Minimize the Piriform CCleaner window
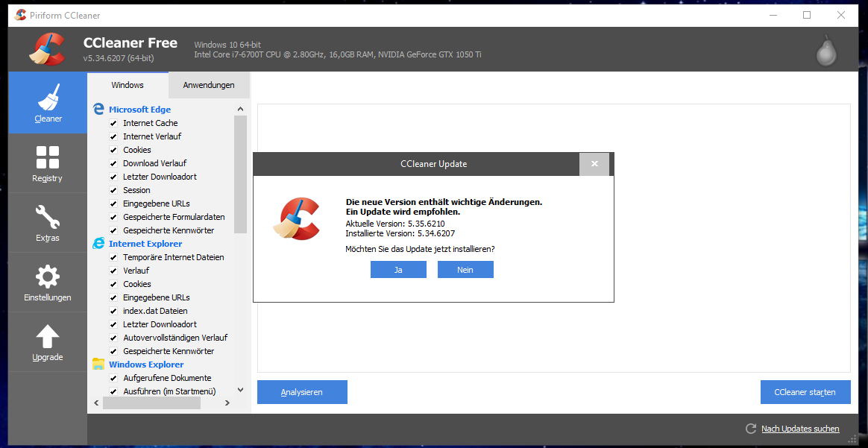Screen dimensions: 868x448 [773, 16]
